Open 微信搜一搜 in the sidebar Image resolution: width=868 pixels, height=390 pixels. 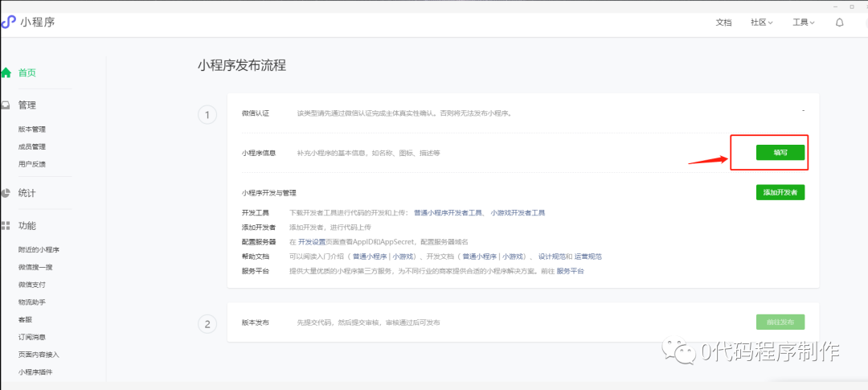coord(35,267)
